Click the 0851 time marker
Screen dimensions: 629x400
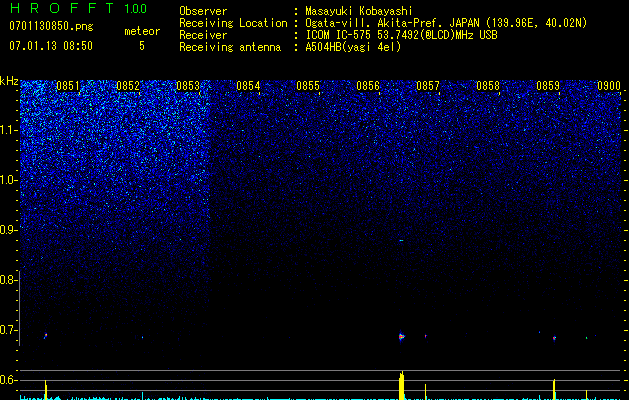point(68,86)
